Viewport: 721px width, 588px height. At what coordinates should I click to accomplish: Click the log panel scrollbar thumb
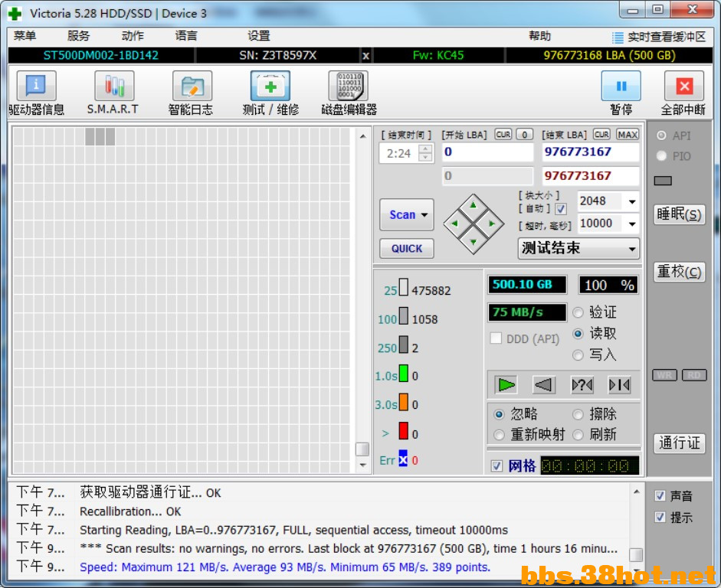pos(636,554)
